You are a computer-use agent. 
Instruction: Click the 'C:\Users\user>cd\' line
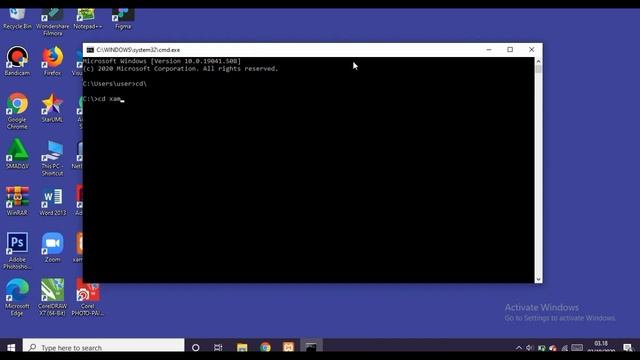[x=114, y=84]
